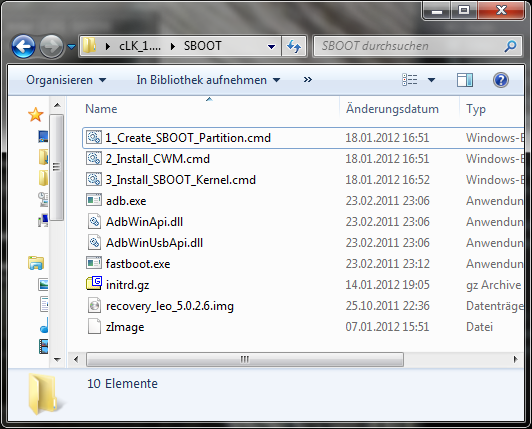
Task: Click the navigation pane vertical scrollbar thumb
Action: click(x=57, y=168)
